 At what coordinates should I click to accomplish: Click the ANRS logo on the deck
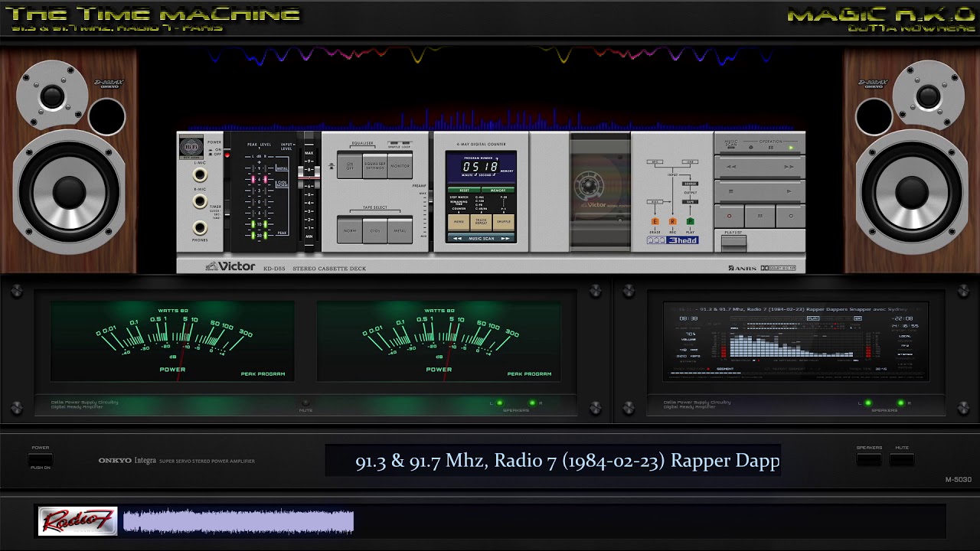click(742, 268)
